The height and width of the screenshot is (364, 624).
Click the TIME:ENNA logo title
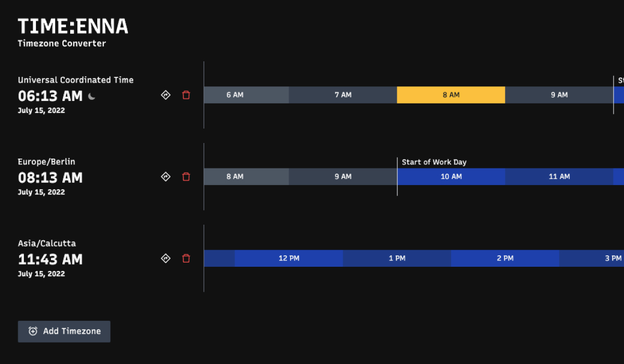[73, 27]
